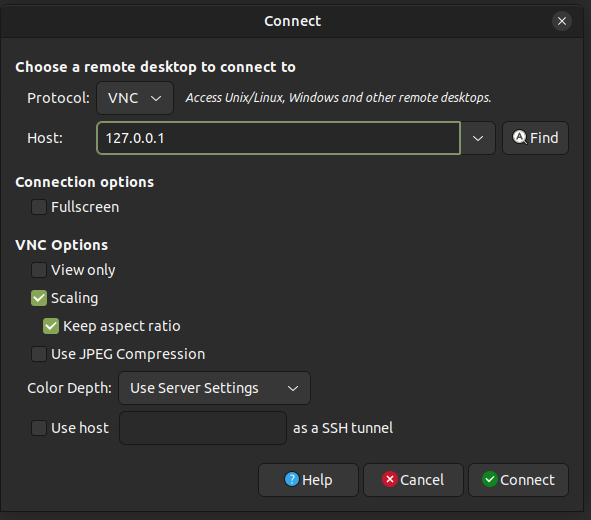Click the Find button label
This screenshot has height=520, width=591.
tap(544, 138)
